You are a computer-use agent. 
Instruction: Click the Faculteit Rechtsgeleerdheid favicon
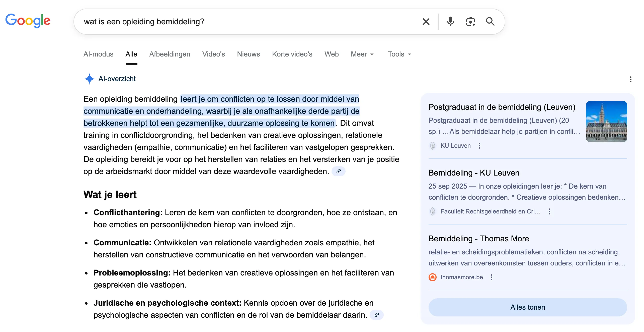coord(432,211)
